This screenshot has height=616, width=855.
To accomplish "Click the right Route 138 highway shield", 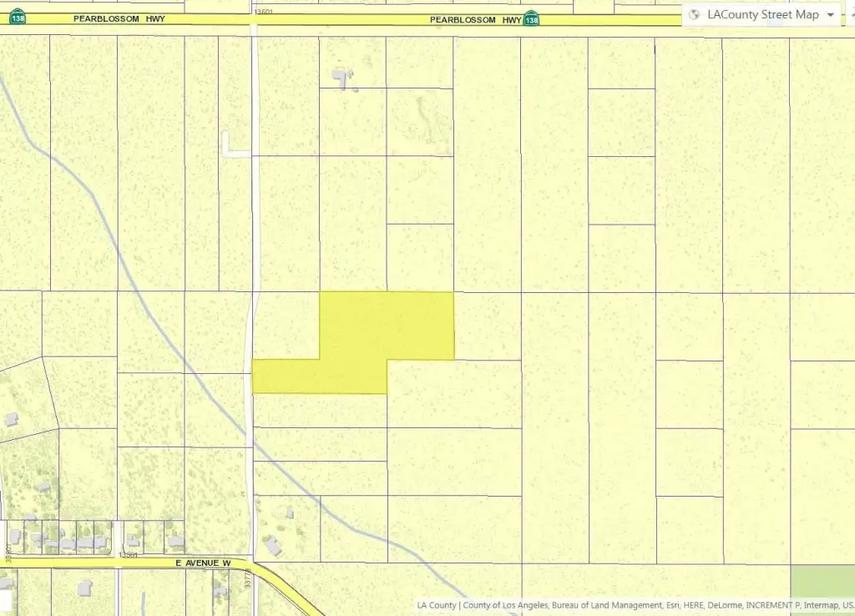I will 531,18.
